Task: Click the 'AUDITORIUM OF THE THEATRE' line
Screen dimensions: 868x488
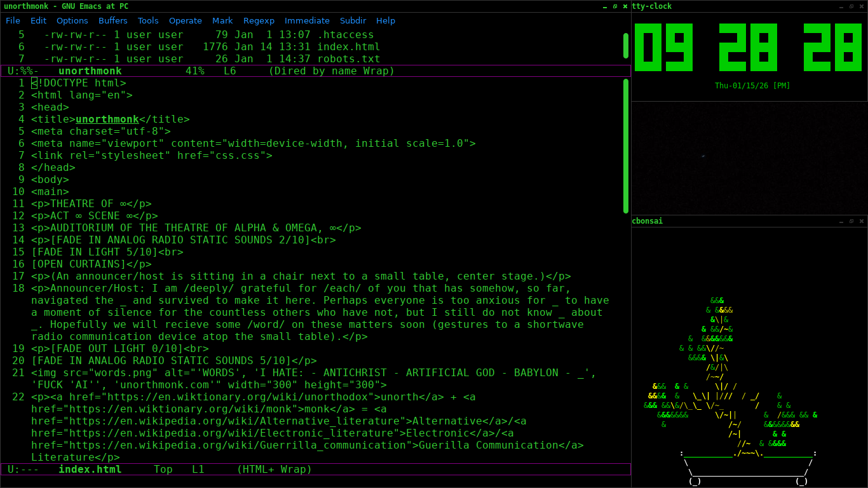Action: [x=196, y=228]
